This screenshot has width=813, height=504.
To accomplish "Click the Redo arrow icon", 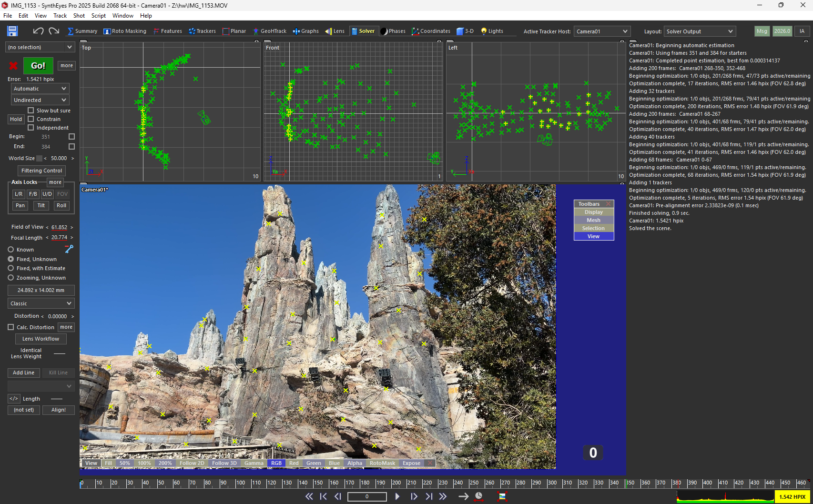I will click(54, 31).
